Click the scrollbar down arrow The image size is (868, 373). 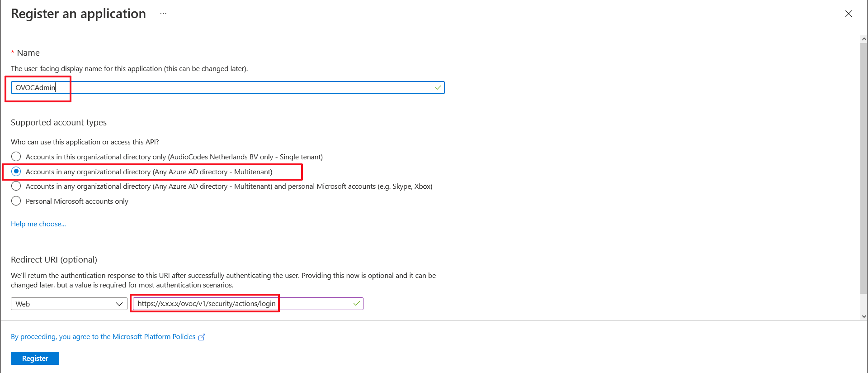click(x=864, y=316)
